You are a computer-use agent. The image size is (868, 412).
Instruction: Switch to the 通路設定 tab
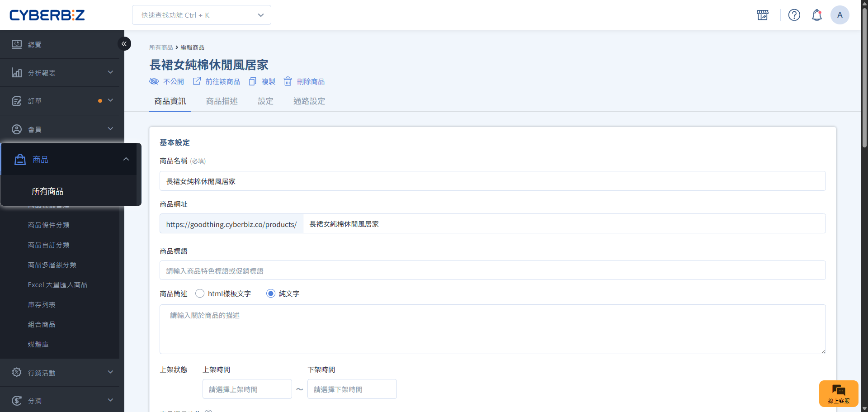pyautogui.click(x=309, y=101)
